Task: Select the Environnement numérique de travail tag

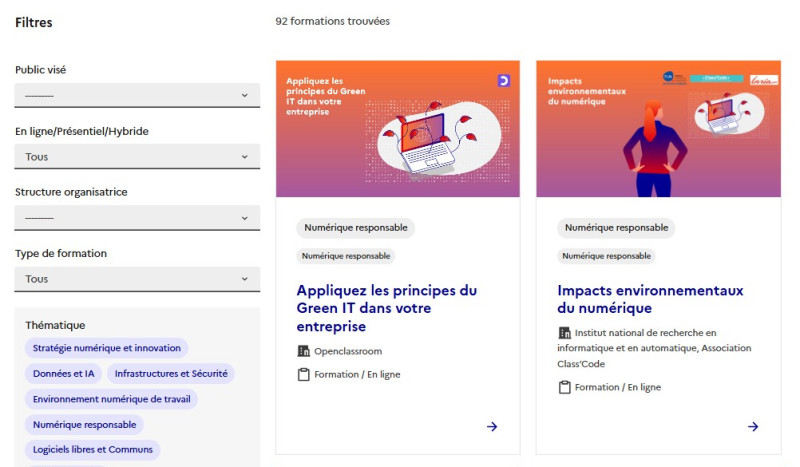Action: tap(111, 399)
